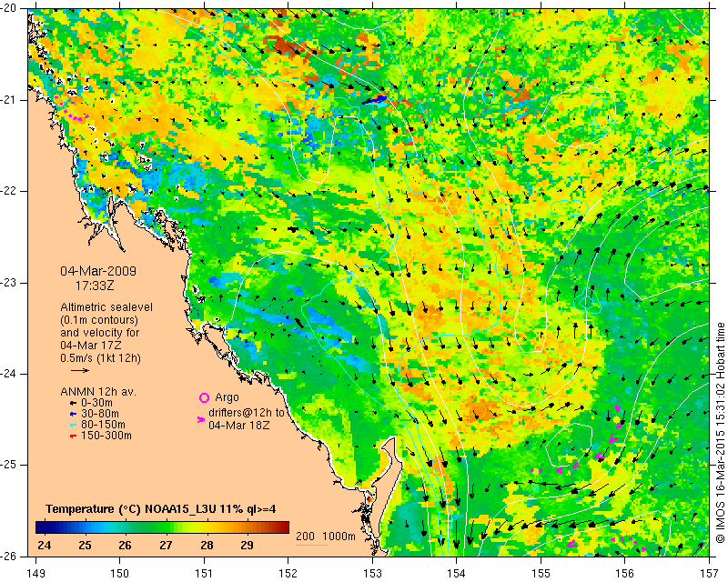This screenshot has width=728, height=582.
Task: Click the color bar value 29
Action: click(x=247, y=546)
